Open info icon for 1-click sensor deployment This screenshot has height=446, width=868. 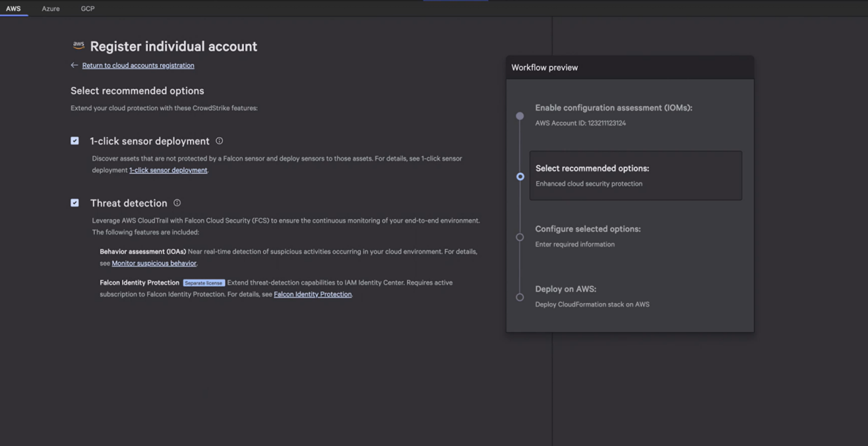coord(219,141)
